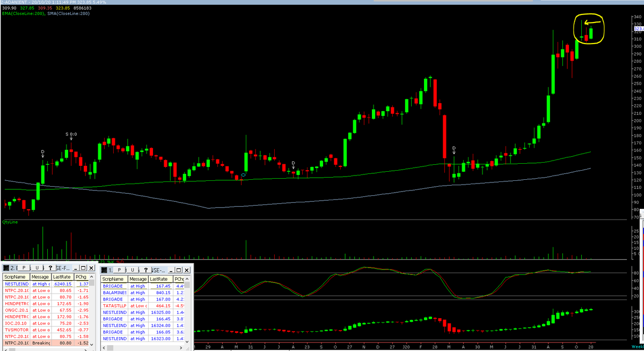Image resolution: width=644 pixels, height=351 pixels.
Task: Select the NTPC row with LastRate 80.75
Action: tap(46, 336)
